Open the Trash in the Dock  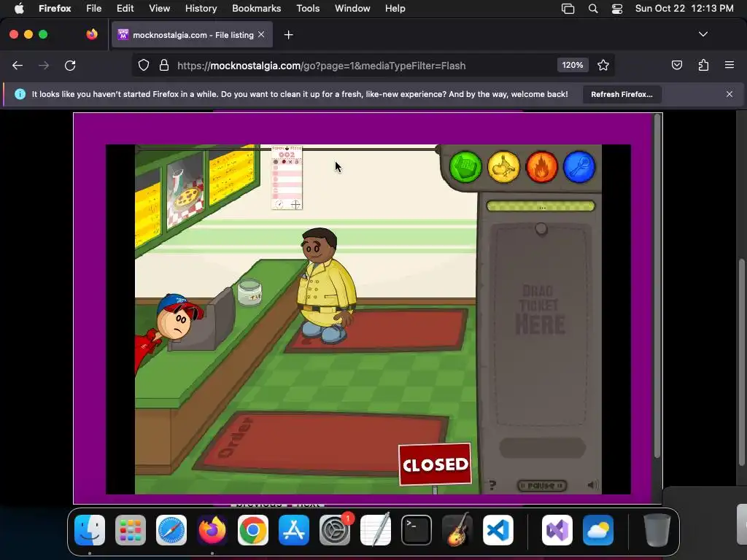coord(657,530)
